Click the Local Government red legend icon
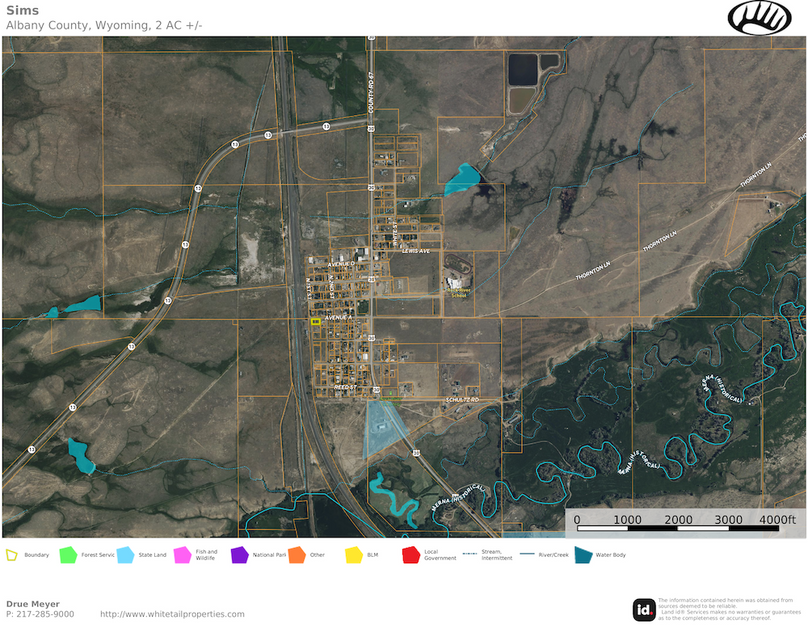The width and height of the screenshot is (808, 625). pos(410,554)
